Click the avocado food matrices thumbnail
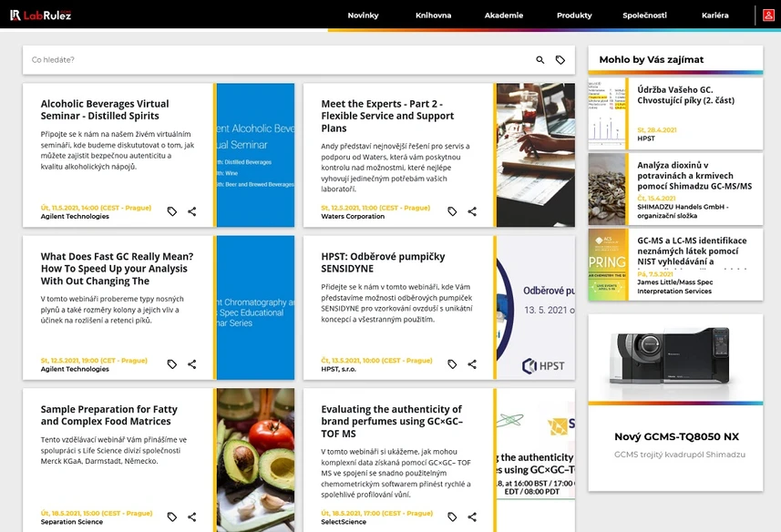This screenshot has width=781, height=532. [255, 460]
